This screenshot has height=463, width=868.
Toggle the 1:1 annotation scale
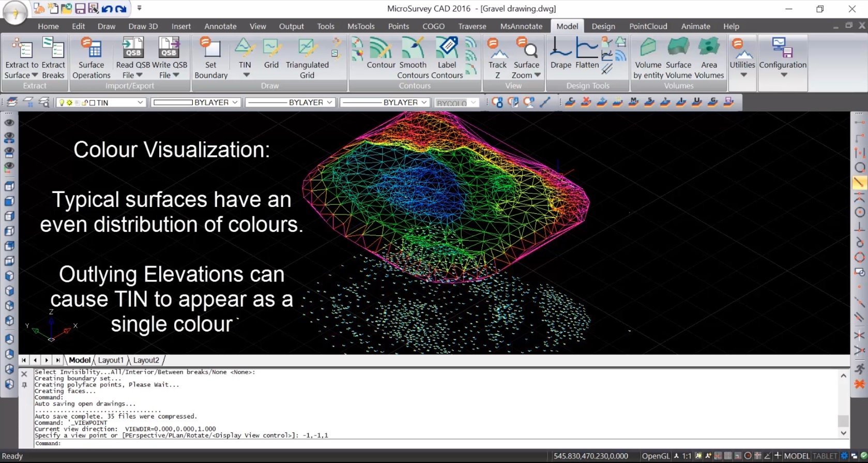(687, 456)
